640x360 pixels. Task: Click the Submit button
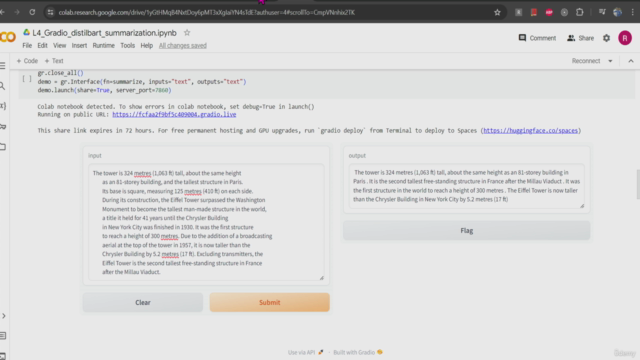269,302
